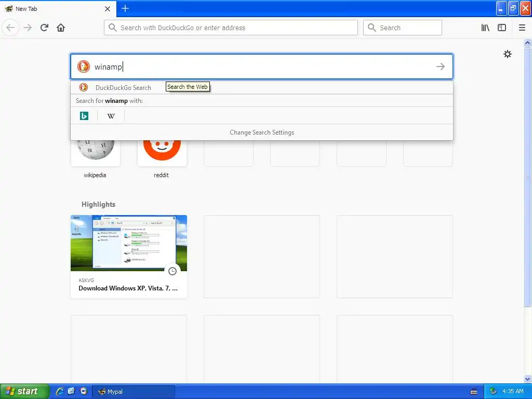Open the ASKVG Download Windows XP highlight
The width and height of the screenshot is (532, 399).
(129, 257)
